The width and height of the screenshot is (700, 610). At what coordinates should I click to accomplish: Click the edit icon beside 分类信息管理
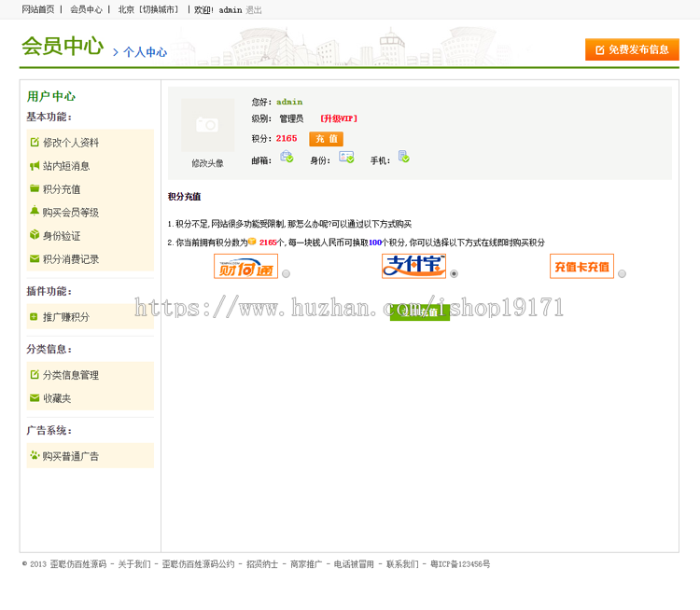point(35,374)
